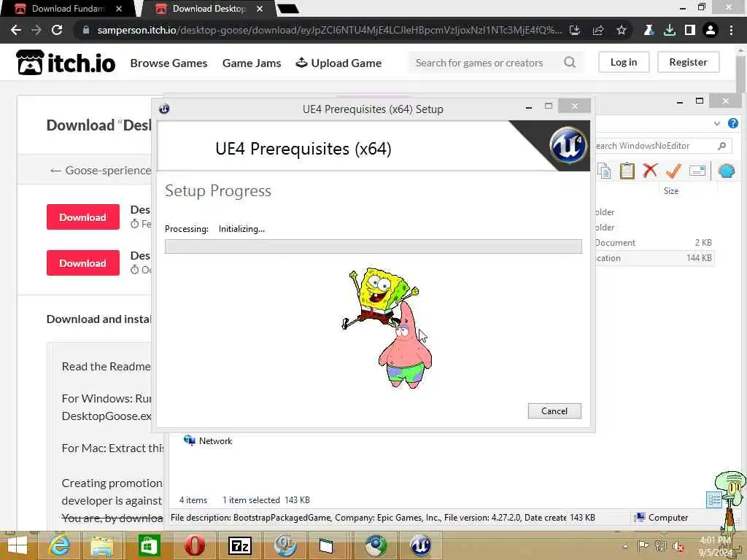Click the Action Center flag tray icon

(x=643, y=545)
